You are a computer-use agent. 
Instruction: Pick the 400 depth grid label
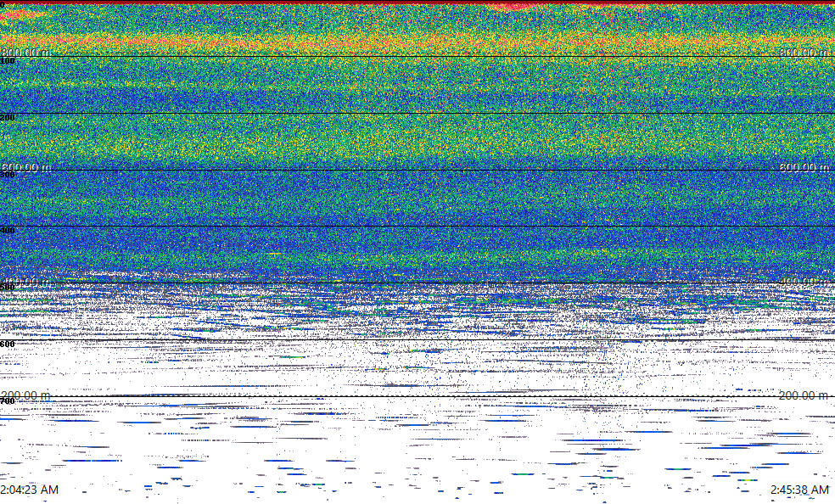point(8,231)
